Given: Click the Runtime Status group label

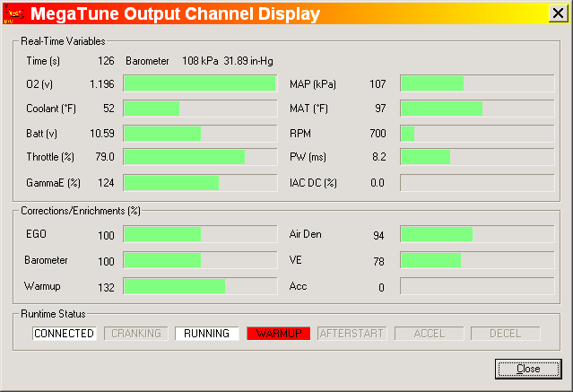Looking at the screenshot, I should [x=53, y=314].
